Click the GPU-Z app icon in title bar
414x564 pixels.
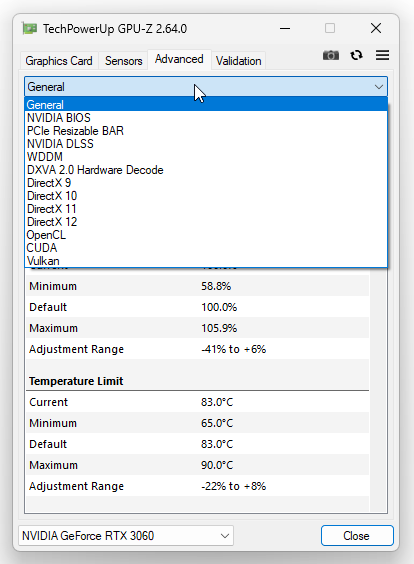(x=29, y=28)
